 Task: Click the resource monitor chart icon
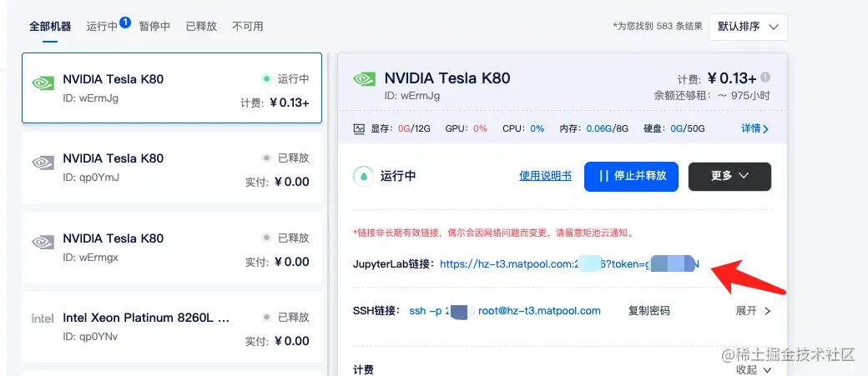pyautogui.click(x=359, y=129)
